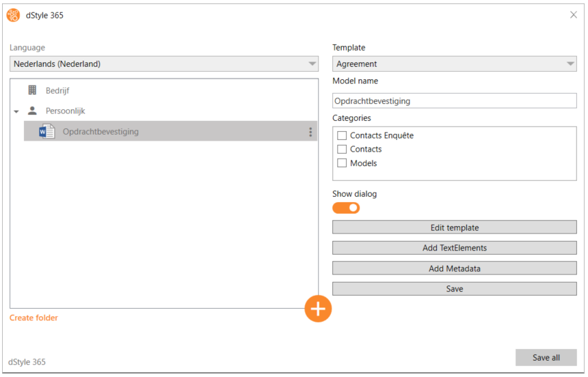This screenshot has width=588, height=377.
Task: Select the Bedrijf tree item
Action: (57, 90)
